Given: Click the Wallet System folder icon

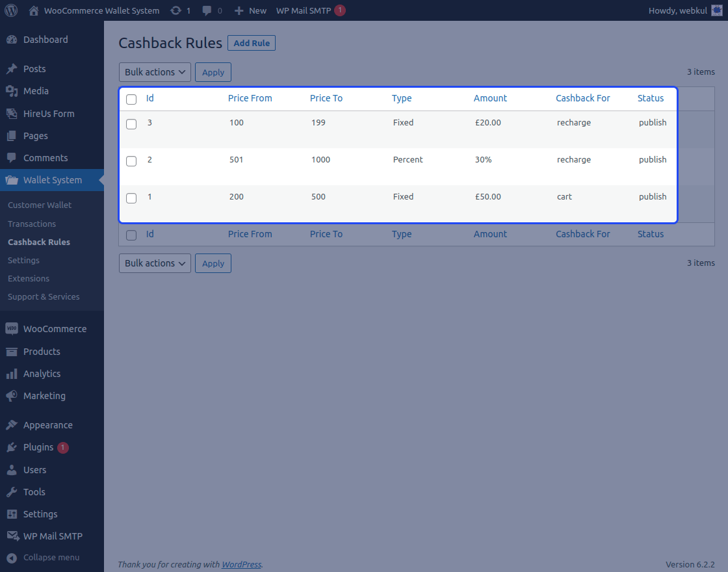Looking at the screenshot, I should (x=12, y=180).
